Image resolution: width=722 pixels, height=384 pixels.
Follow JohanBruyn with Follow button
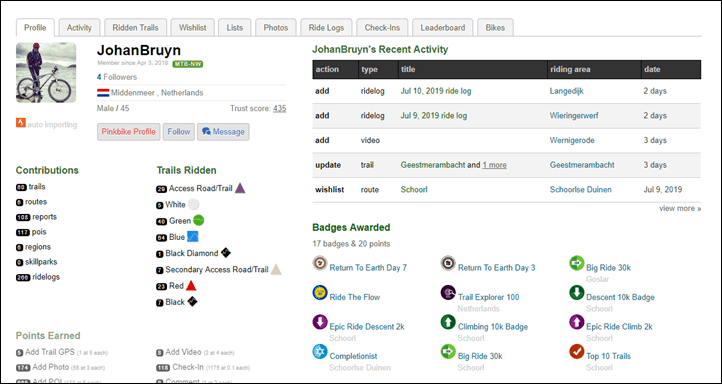(179, 132)
